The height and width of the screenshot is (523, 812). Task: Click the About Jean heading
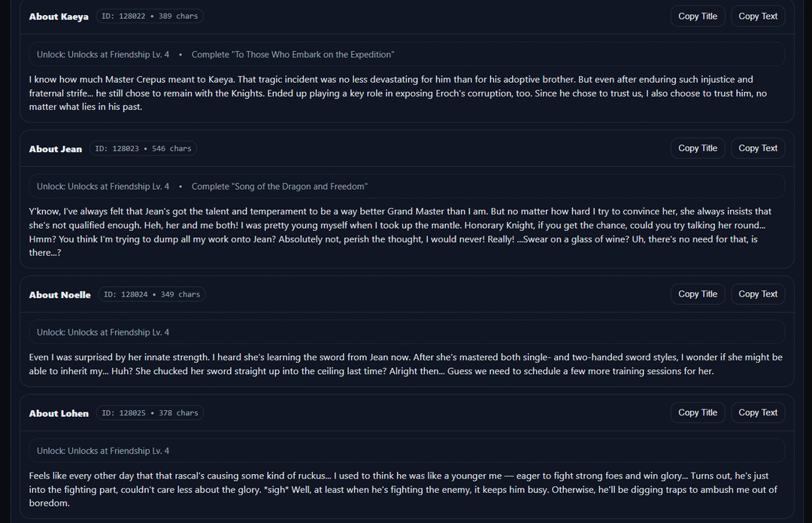56,149
